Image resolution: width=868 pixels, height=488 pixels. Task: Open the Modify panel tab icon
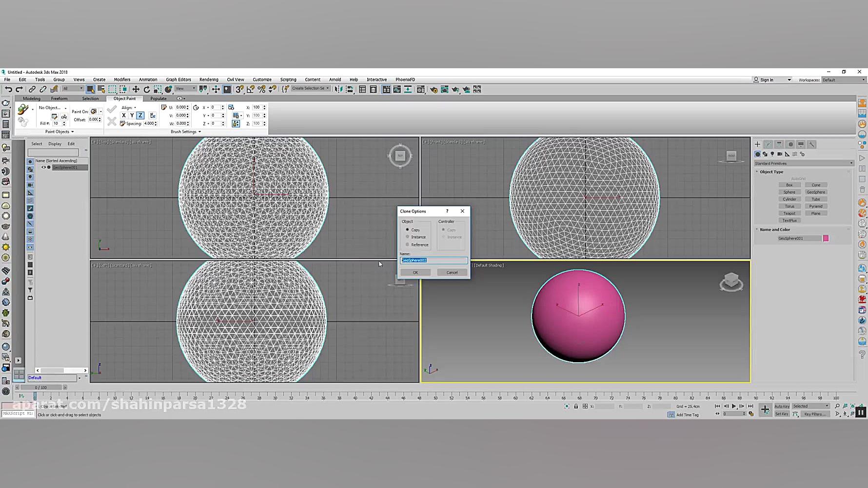point(768,144)
